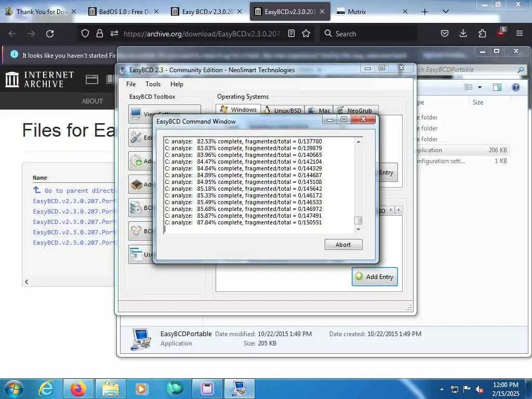Image resolution: width=532 pixels, height=399 pixels.
Task: Bookmark this page with star icon
Action: [x=306, y=33]
